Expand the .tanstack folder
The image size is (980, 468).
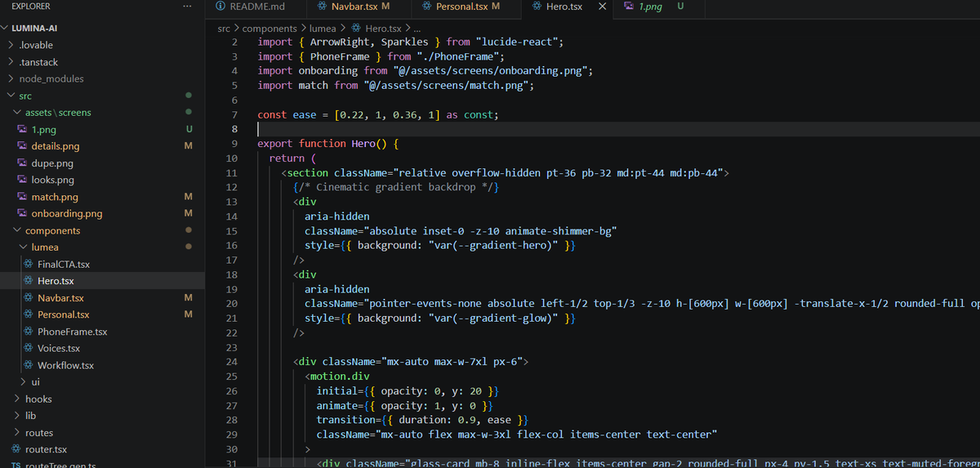(11, 62)
